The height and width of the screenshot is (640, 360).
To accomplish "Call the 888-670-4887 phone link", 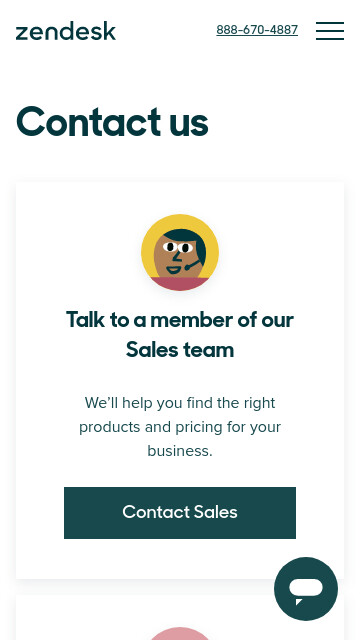I will 257,30.
